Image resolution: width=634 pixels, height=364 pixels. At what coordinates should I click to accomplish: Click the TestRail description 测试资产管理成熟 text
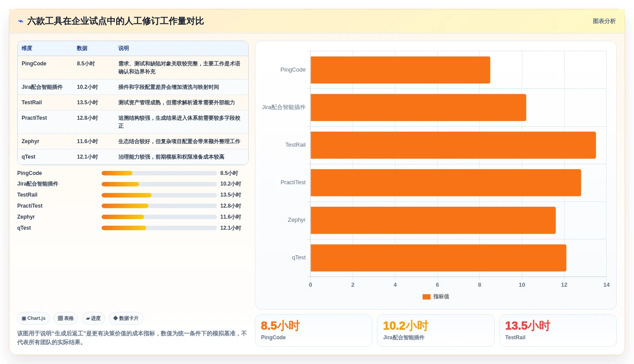click(177, 102)
